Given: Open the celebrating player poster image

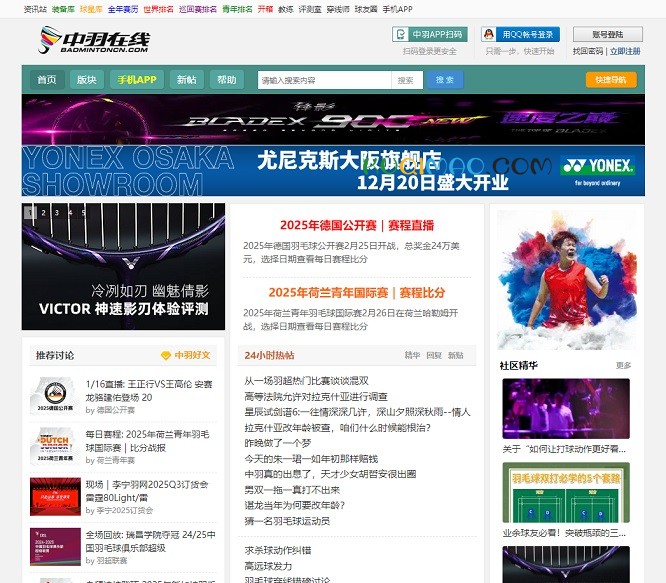Looking at the screenshot, I should tap(567, 280).
